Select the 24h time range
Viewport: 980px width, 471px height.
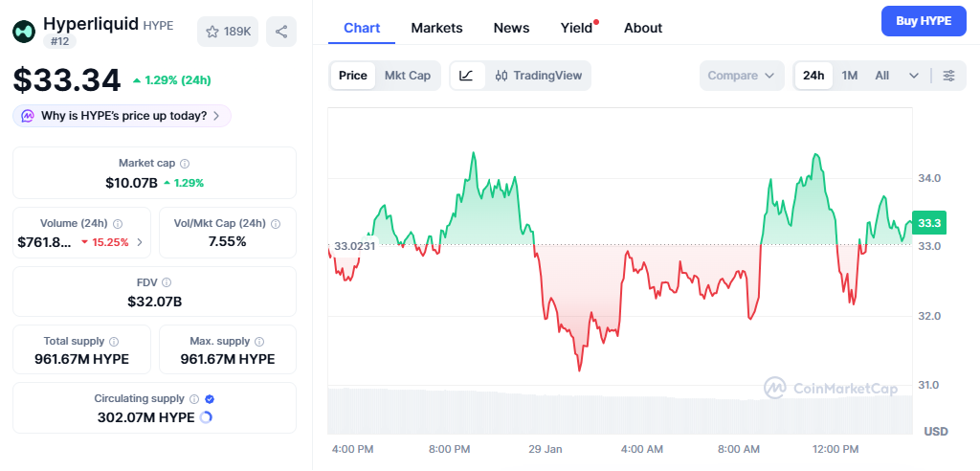pos(813,76)
